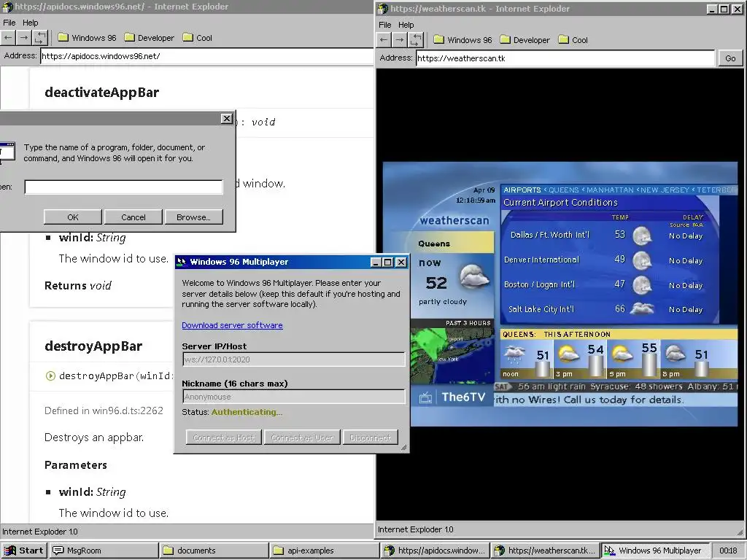
Task: Click the taskbar clock showing 00:18
Action: [x=728, y=551]
